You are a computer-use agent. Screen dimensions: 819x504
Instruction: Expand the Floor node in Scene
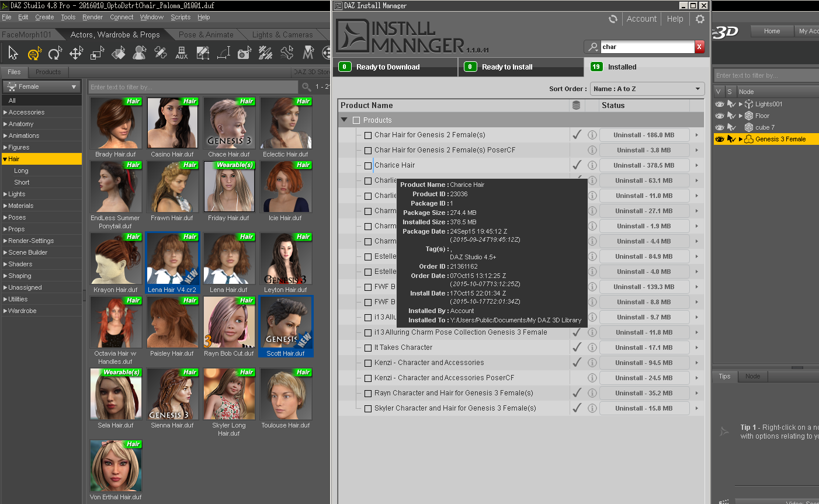tap(741, 116)
